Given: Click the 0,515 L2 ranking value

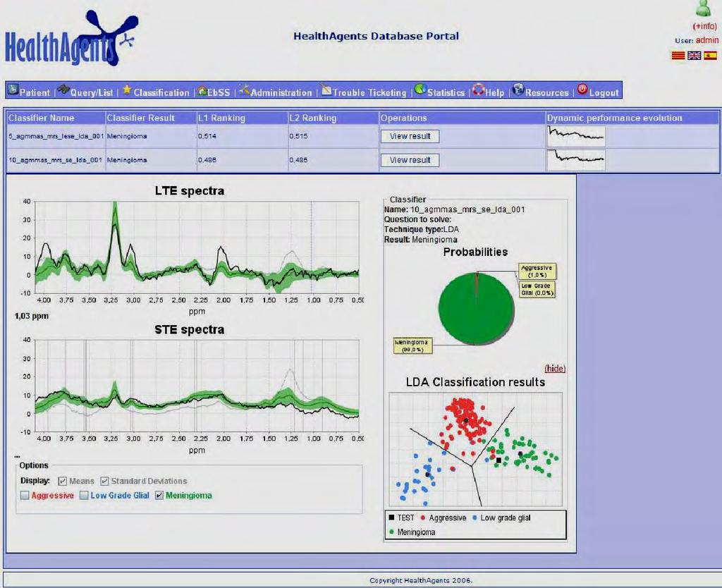Looking at the screenshot, I should (298, 136).
